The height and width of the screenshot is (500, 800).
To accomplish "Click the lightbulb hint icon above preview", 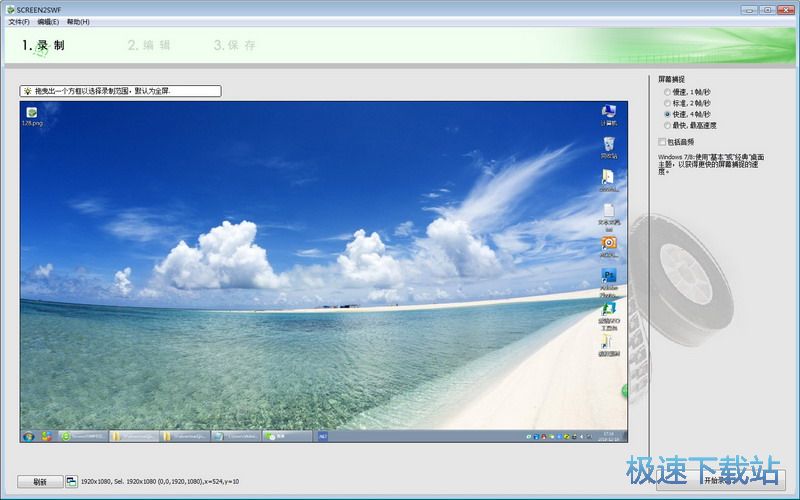I will pyautogui.click(x=28, y=91).
